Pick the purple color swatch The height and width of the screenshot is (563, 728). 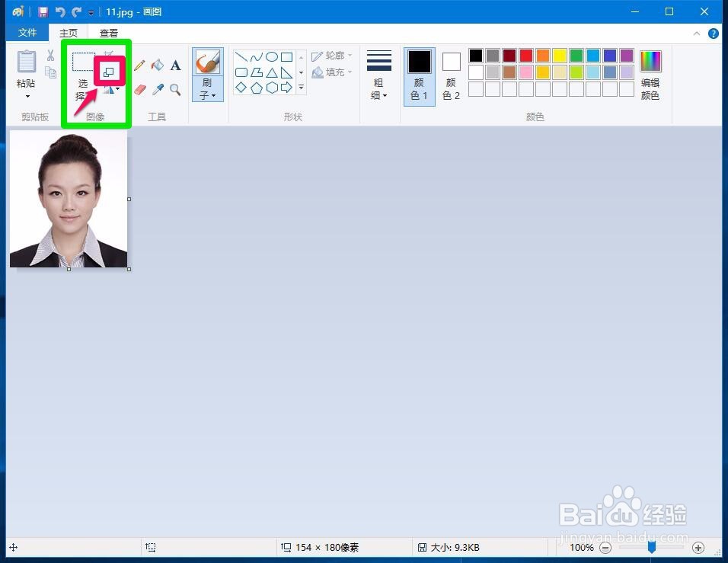pyautogui.click(x=626, y=56)
